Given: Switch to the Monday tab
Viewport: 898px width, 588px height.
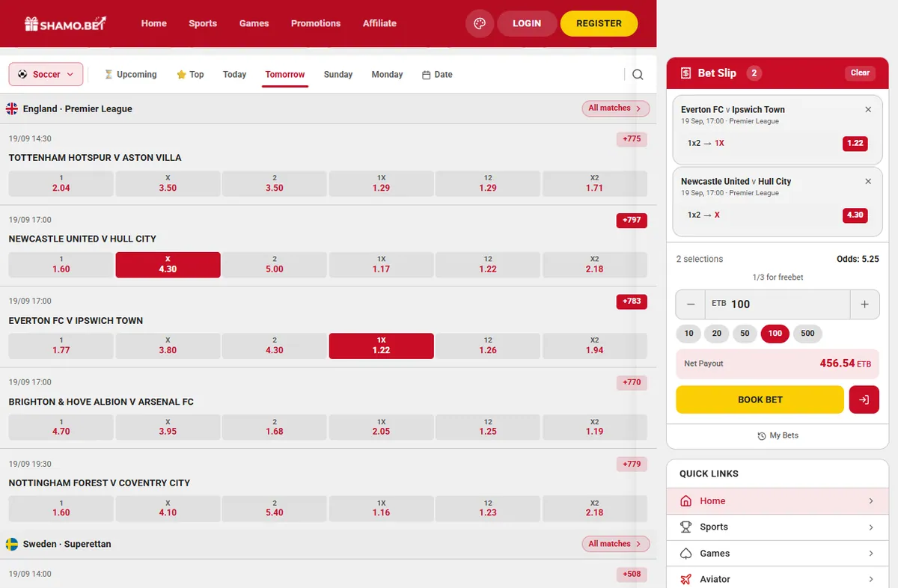Looking at the screenshot, I should point(387,75).
